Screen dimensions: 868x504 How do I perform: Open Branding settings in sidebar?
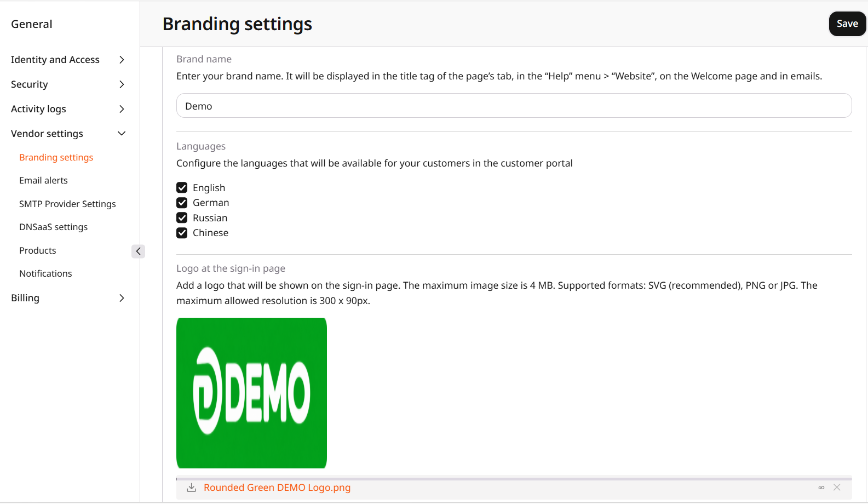(56, 157)
